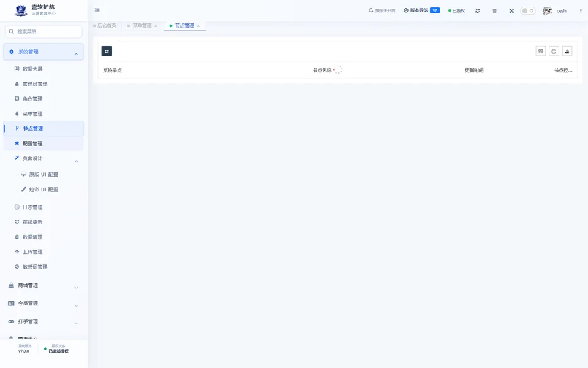
Task: Expand the 打手管理 menu group
Action: point(43,321)
